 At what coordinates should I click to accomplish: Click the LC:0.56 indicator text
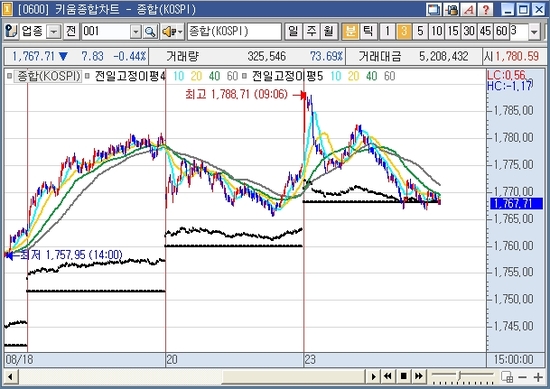tap(507, 75)
